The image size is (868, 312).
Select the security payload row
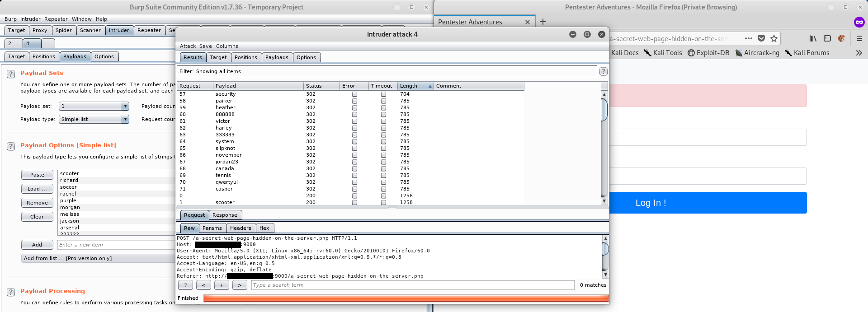coord(350,94)
